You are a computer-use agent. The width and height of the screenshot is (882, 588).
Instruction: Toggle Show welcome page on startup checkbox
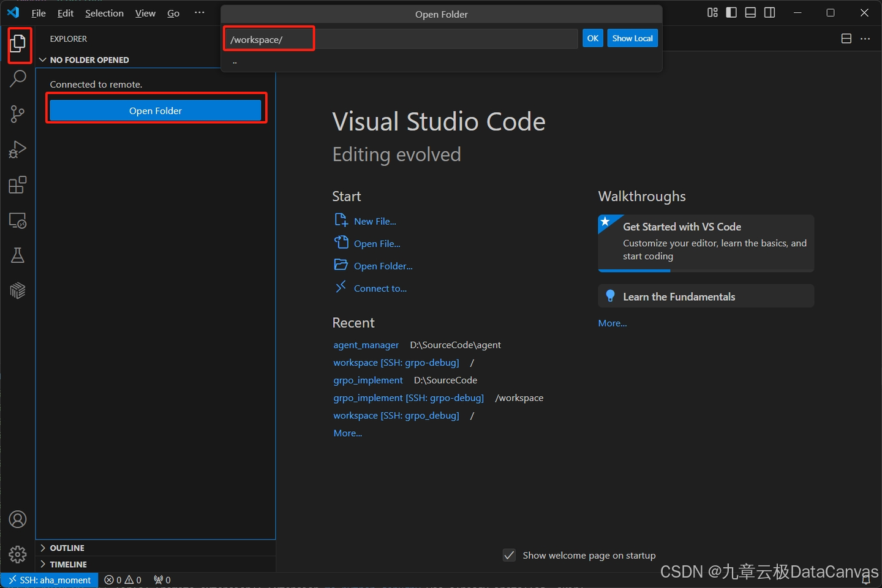point(509,555)
